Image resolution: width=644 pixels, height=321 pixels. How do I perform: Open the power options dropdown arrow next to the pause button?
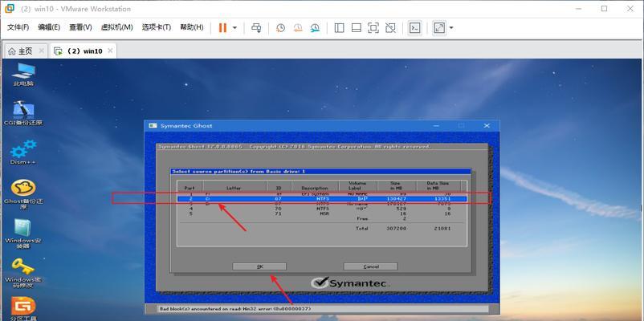tap(235, 28)
